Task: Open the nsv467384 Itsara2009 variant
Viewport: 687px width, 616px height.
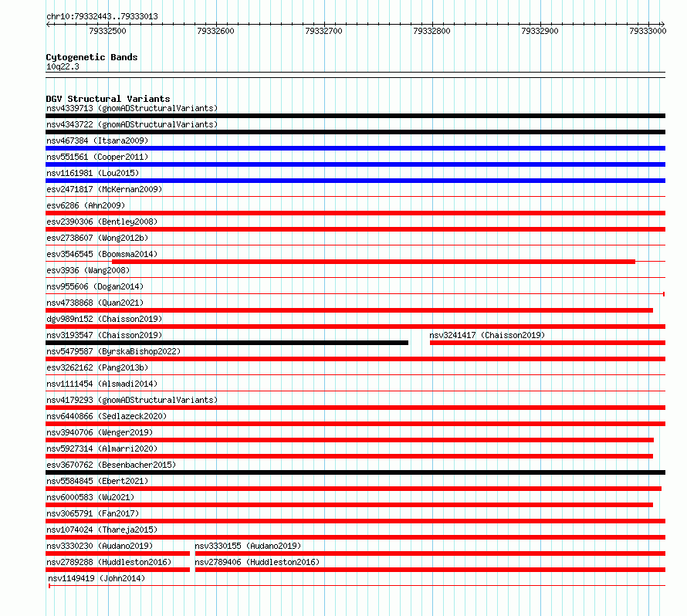Action: coord(97,140)
